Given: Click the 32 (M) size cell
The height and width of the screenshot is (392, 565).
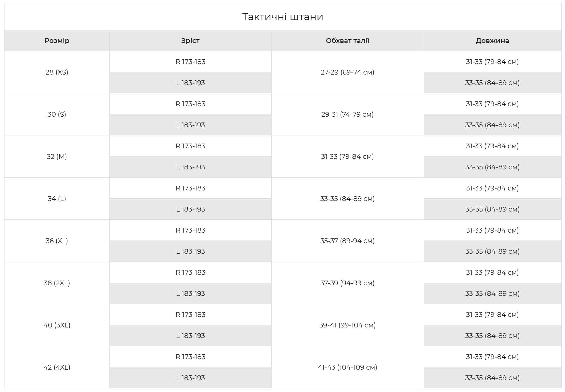Looking at the screenshot, I should [x=57, y=156].
